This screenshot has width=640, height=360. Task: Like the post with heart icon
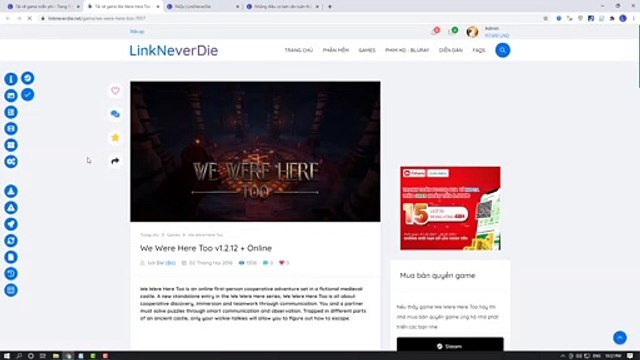click(115, 91)
